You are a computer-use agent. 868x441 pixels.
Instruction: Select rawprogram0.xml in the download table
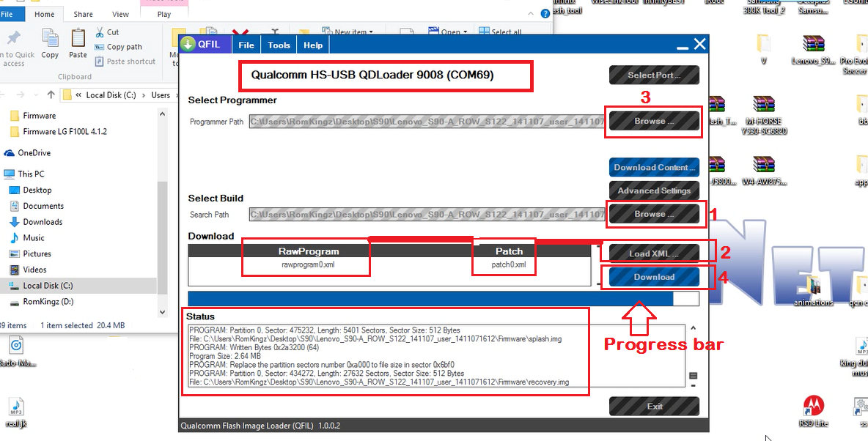coord(309,264)
